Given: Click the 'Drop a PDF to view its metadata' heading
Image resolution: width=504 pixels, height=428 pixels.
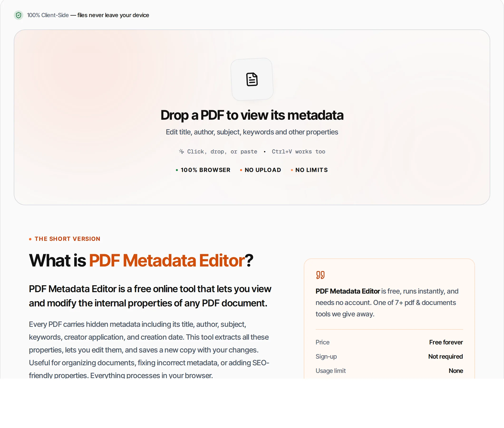Looking at the screenshot, I should point(252,115).
